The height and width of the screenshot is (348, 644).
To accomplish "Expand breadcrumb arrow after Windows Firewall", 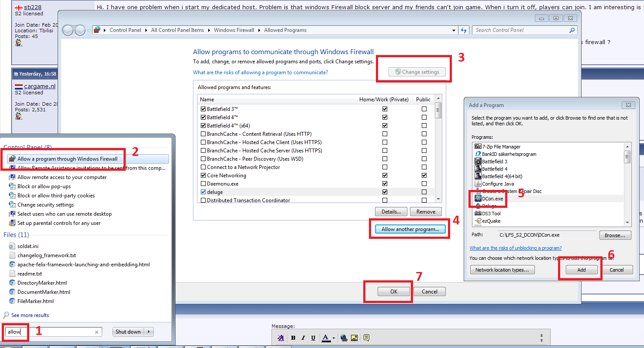I will 259,30.
